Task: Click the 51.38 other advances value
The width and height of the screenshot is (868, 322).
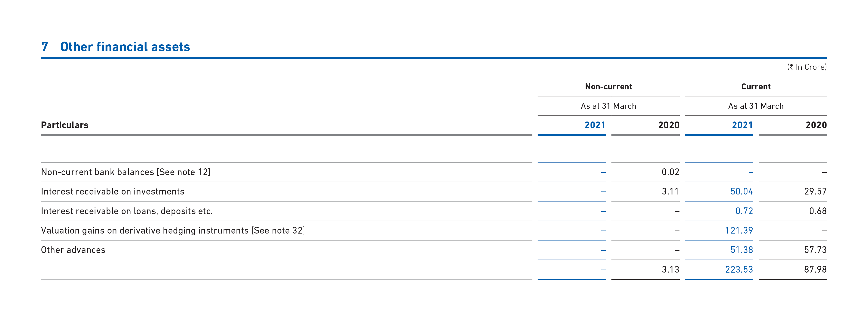Action: [x=741, y=250]
